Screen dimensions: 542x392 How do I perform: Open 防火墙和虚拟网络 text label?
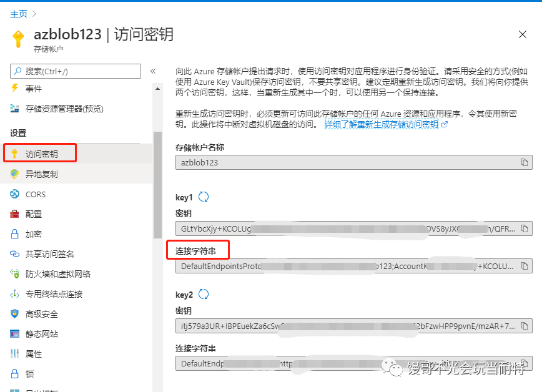tap(58, 274)
